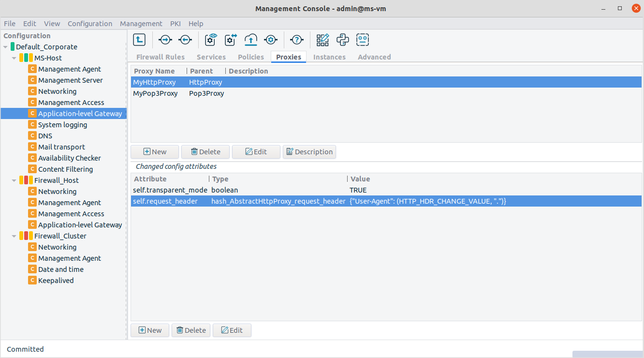Click the Attribute column header

[x=150, y=179]
